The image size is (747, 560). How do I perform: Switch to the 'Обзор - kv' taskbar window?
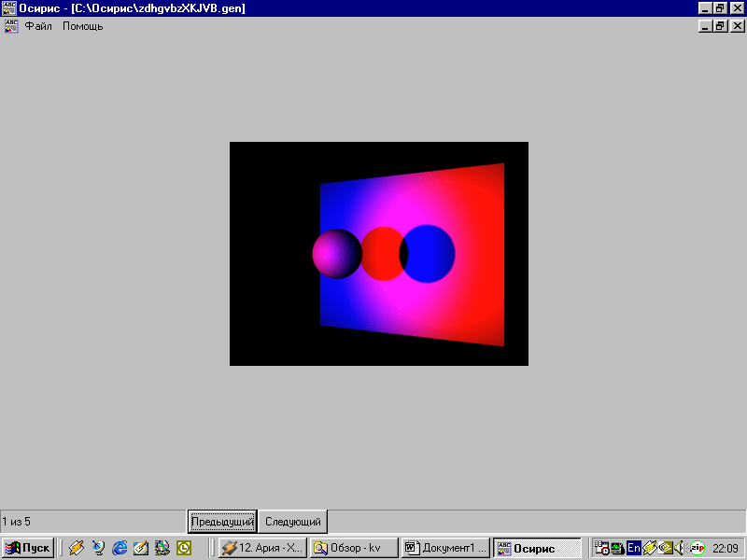[x=354, y=548]
